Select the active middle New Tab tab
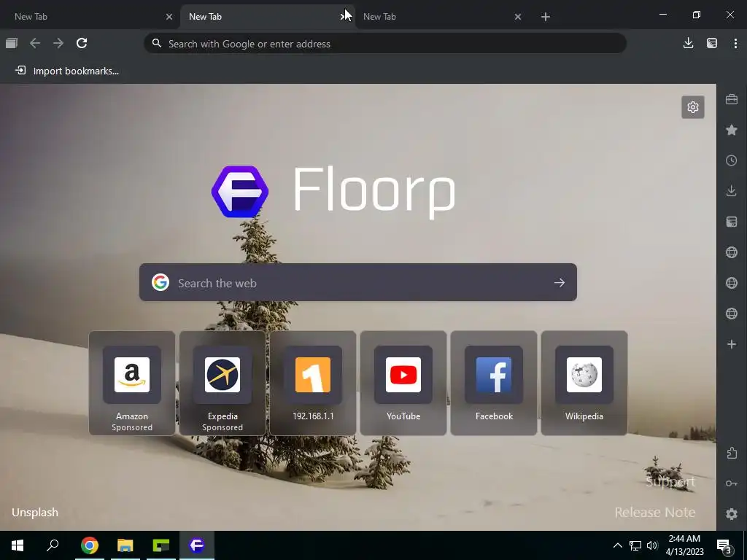747x560 pixels. 268,17
